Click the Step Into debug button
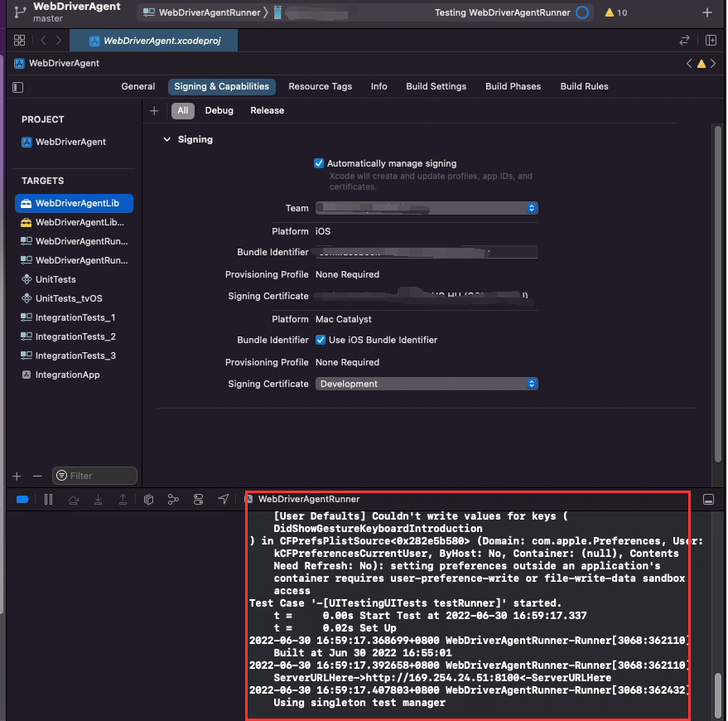 pyautogui.click(x=98, y=500)
